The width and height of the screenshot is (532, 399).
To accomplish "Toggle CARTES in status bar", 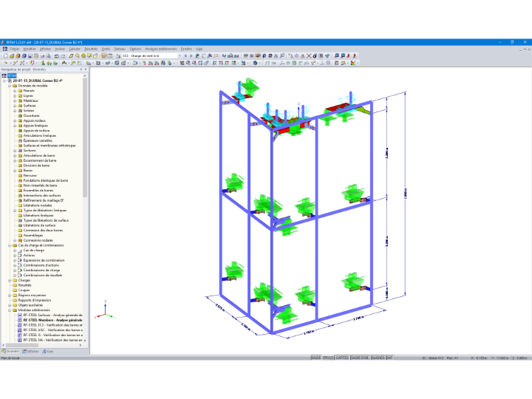I will pyautogui.click(x=342, y=358).
